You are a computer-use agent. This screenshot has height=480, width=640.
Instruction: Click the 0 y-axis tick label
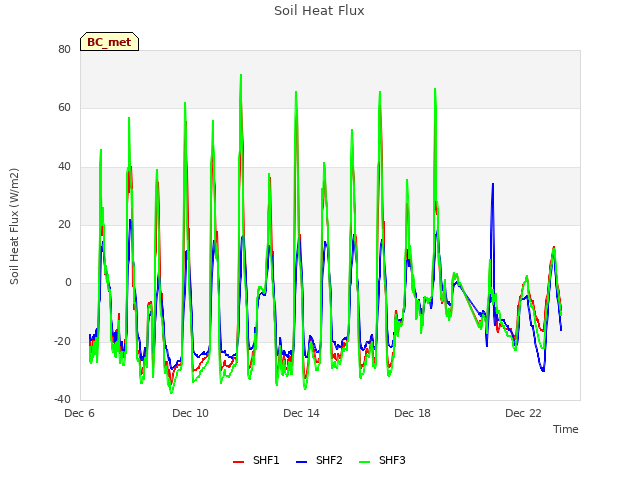coord(68,283)
